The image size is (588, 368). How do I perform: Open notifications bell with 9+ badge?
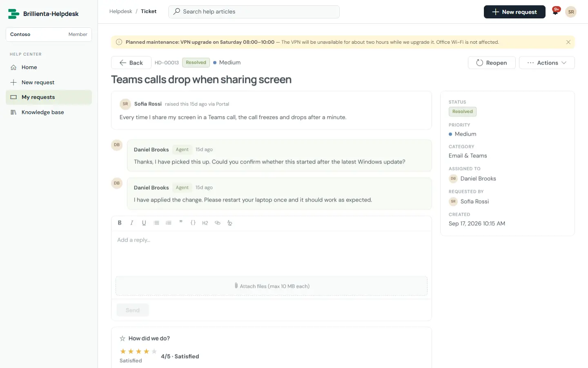tap(555, 11)
